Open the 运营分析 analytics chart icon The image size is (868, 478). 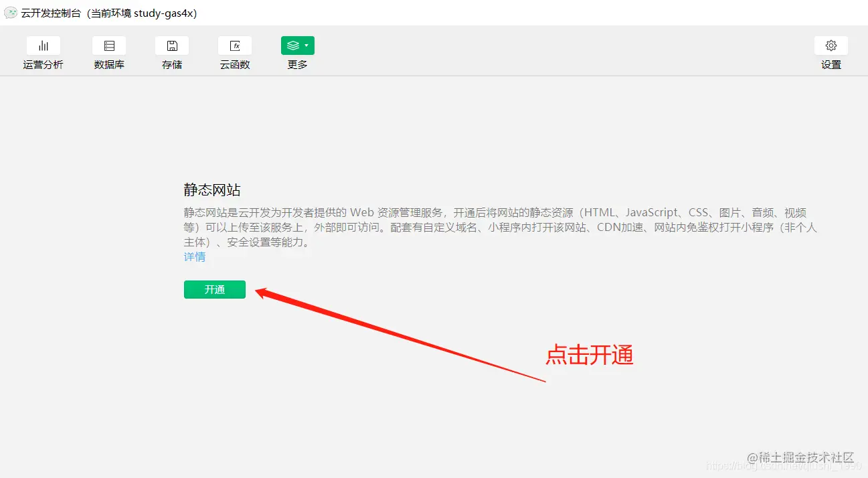[x=44, y=46]
